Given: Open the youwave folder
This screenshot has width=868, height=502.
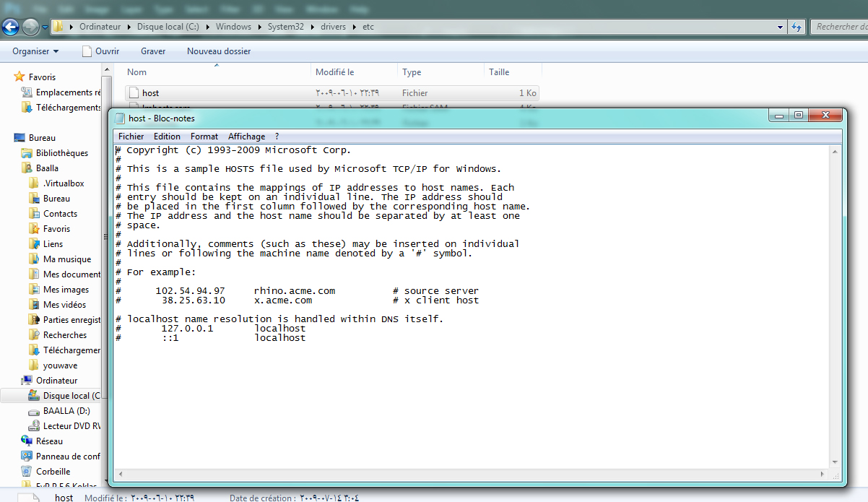Looking at the screenshot, I should tap(53, 365).
